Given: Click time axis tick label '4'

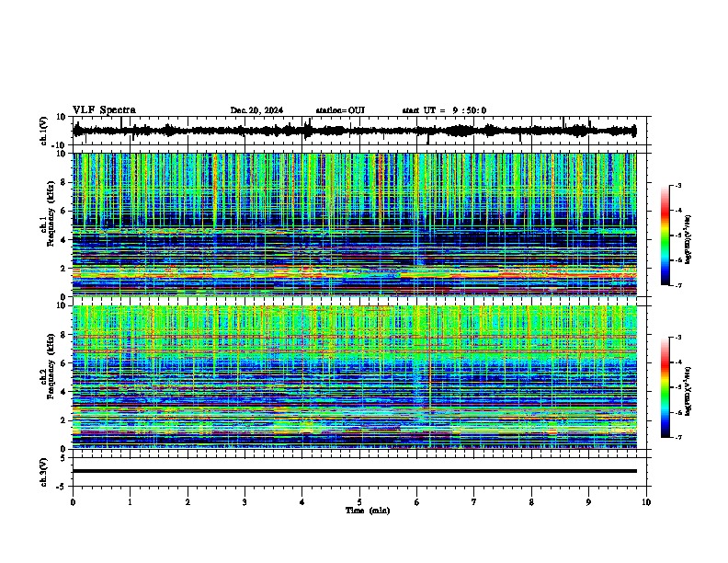Looking at the screenshot, I should [x=302, y=502].
